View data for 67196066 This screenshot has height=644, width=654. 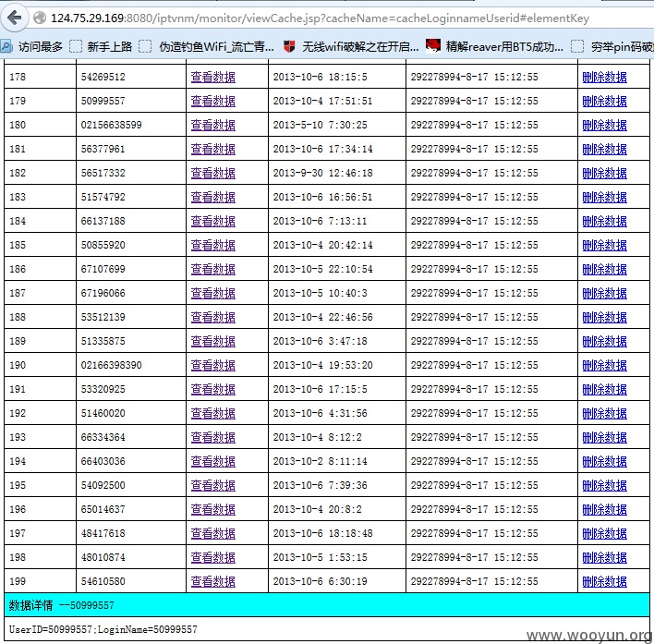pos(212,293)
